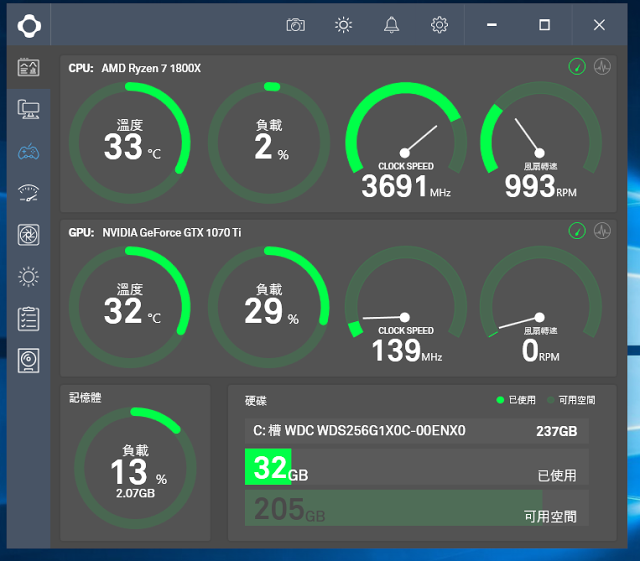The image size is (640, 561).
Task: Click the CPU clock speed 3691 MHz dial
Action: pos(406,141)
